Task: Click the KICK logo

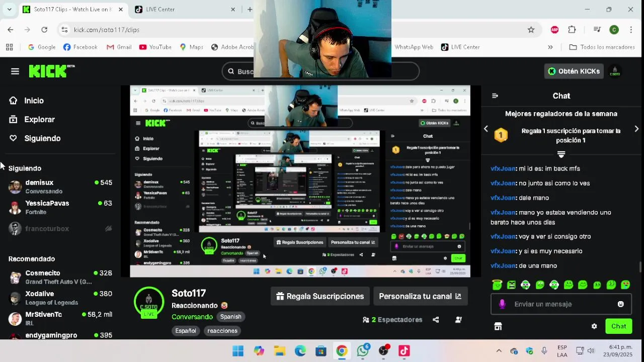Action: pos(51,71)
